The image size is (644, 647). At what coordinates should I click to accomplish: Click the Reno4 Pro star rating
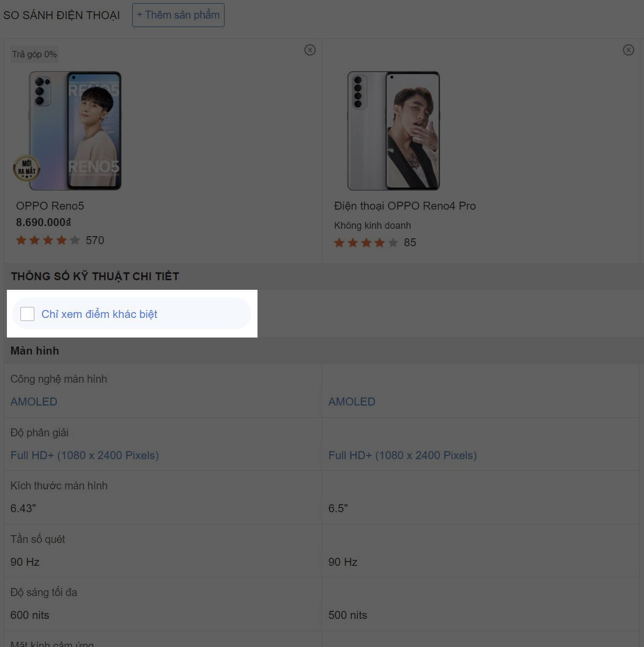coord(366,243)
